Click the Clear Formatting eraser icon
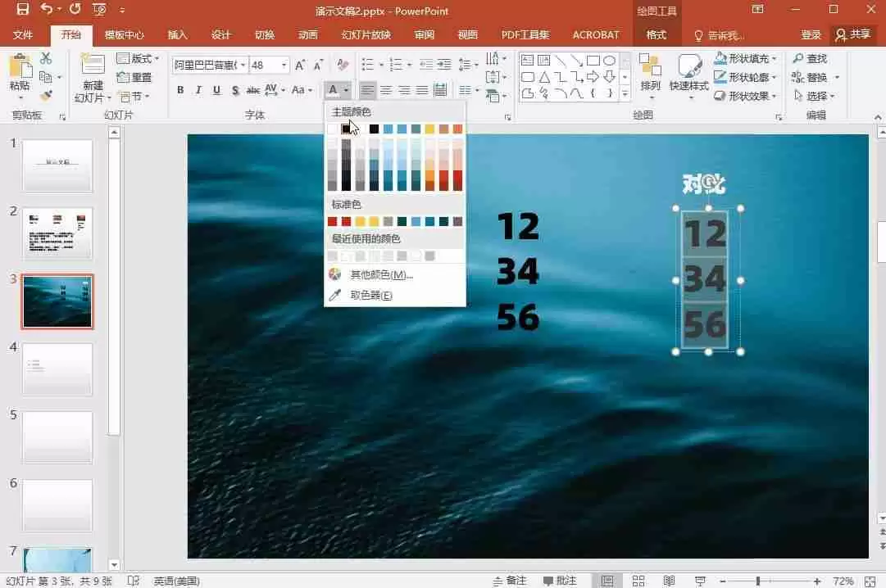This screenshot has width=886, height=588. click(343, 64)
